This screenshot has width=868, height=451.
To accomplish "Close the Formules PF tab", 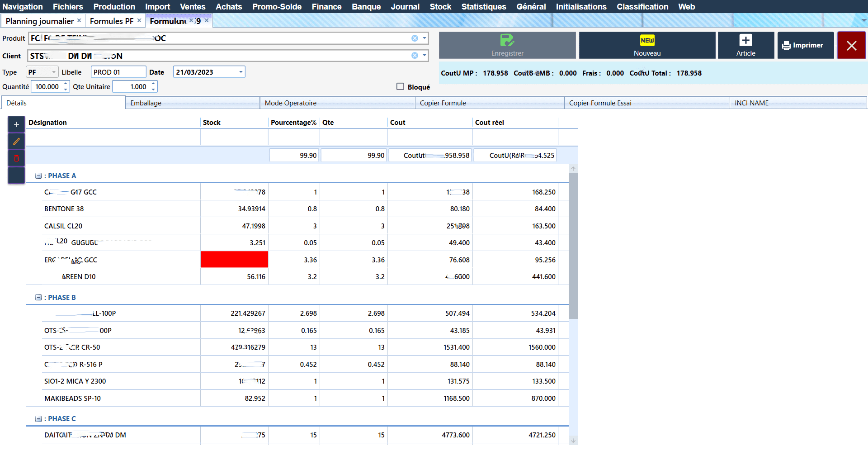I will tap(139, 20).
